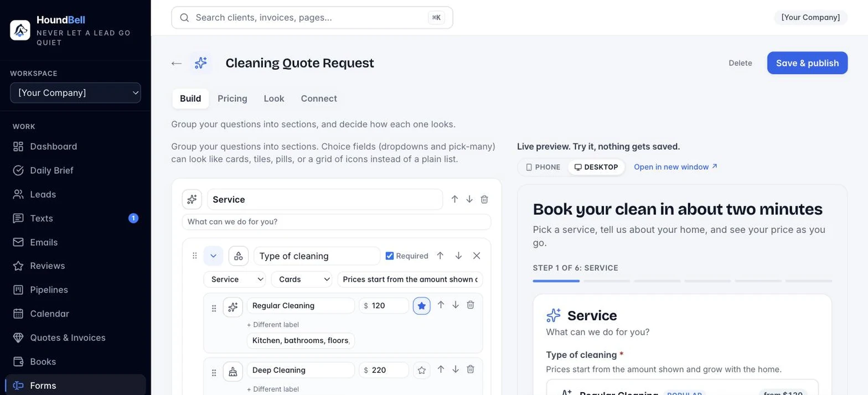Open Quotes & Invoices in the sidebar
868x395 pixels.
click(x=75, y=337)
